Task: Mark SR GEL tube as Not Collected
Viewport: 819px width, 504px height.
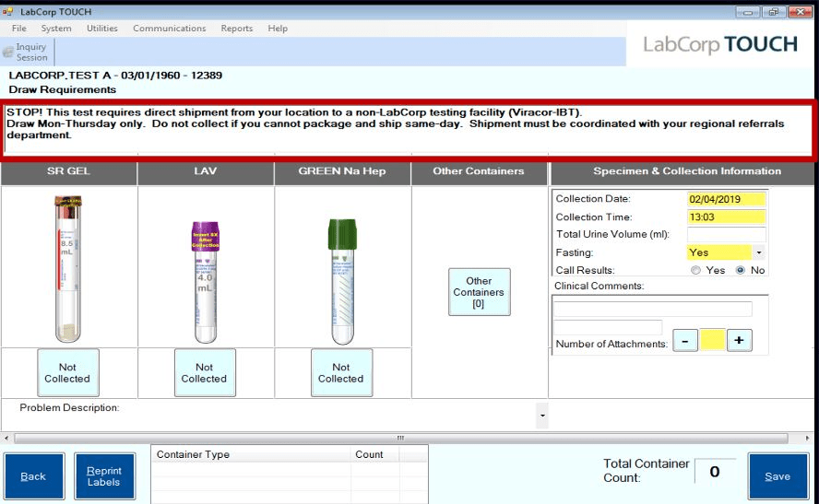Action: (x=68, y=372)
